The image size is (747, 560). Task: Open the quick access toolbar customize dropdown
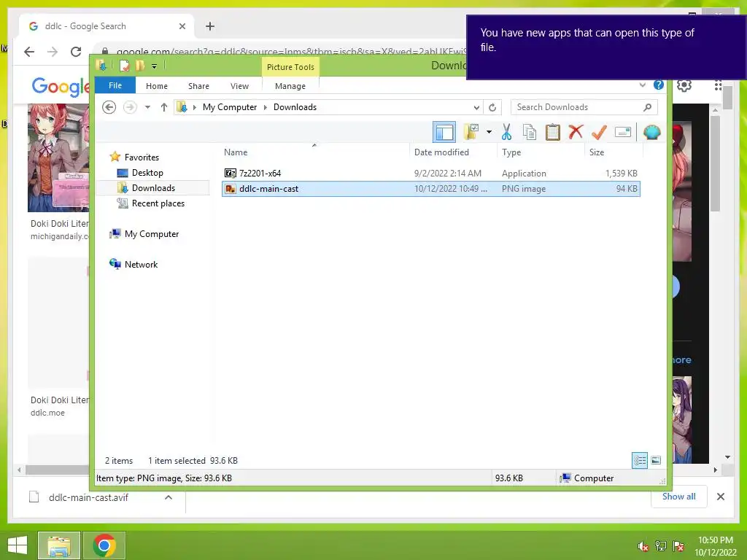tap(155, 66)
